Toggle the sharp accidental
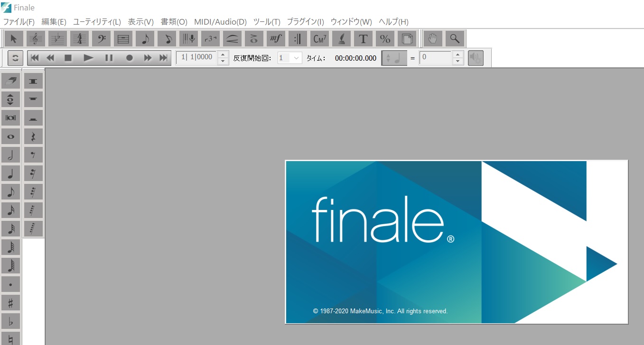This screenshot has height=345, width=644. click(x=10, y=303)
